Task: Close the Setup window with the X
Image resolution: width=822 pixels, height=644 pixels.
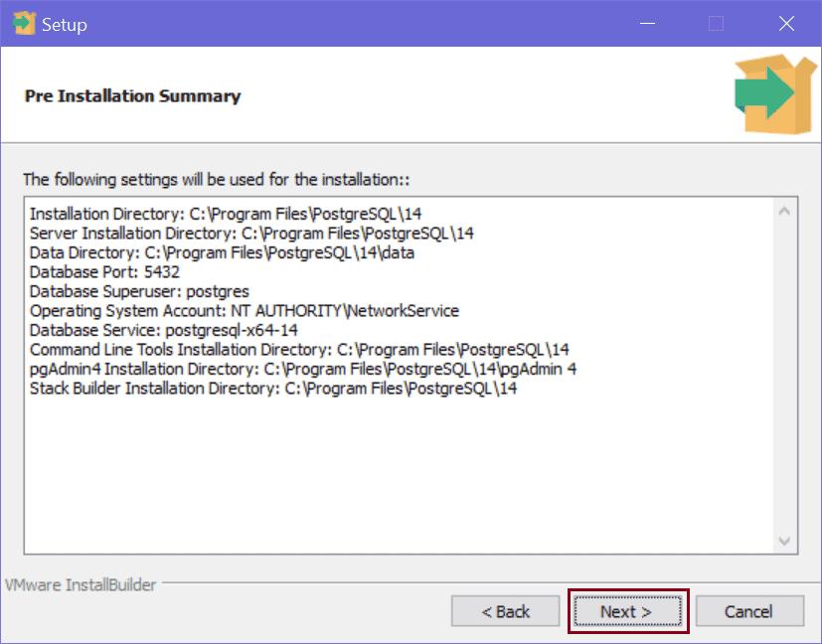Action: tap(785, 24)
